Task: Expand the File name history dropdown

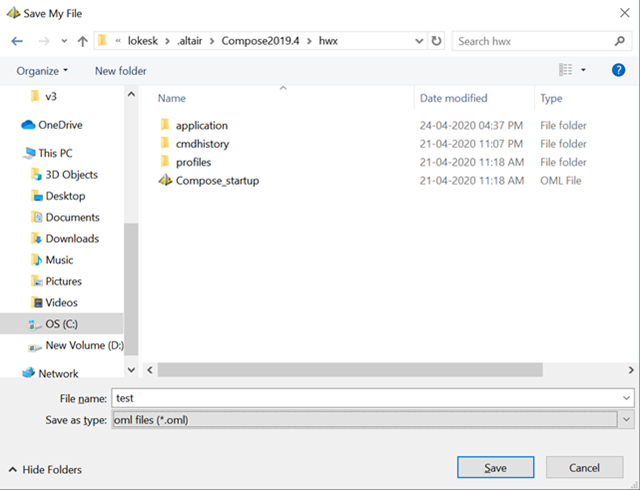Action: click(625, 397)
